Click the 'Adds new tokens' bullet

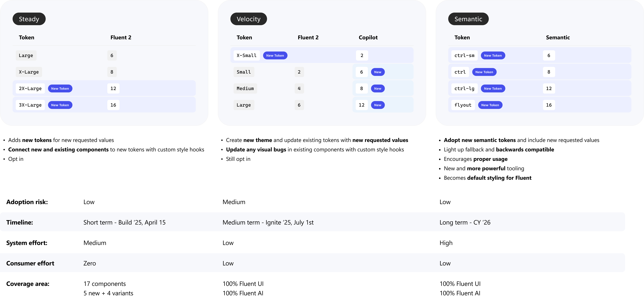[x=61, y=140]
